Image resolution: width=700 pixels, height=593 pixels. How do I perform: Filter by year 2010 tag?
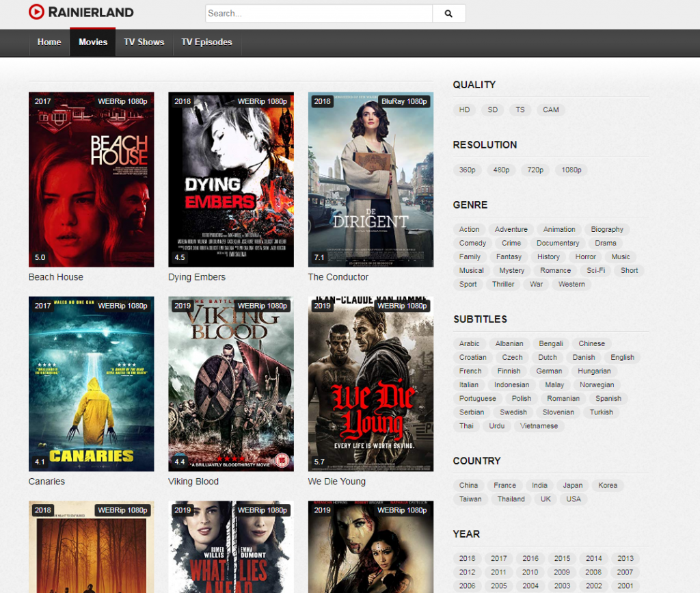pyautogui.click(x=530, y=572)
